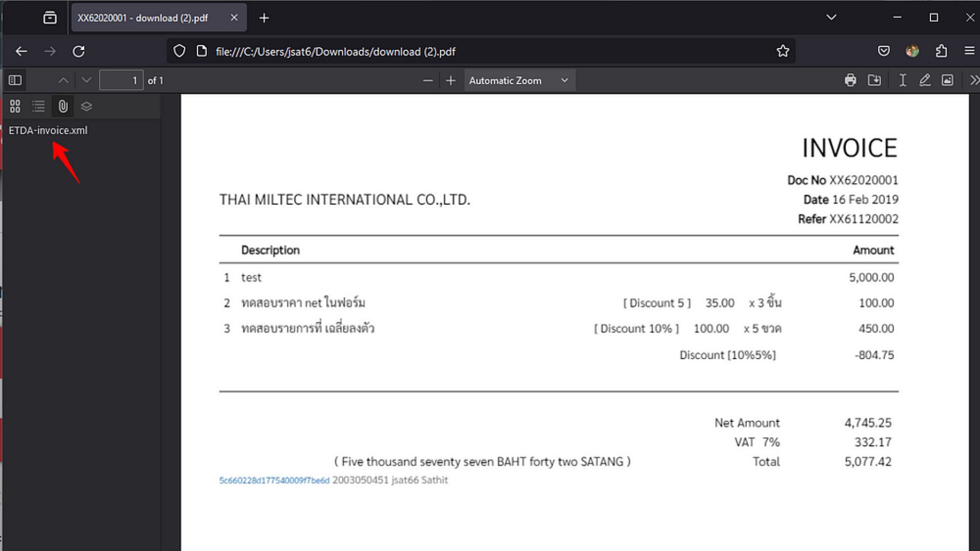This screenshot has height=551, width=980.
Task: Print the PDF document
Action: (x=850, y=80)
